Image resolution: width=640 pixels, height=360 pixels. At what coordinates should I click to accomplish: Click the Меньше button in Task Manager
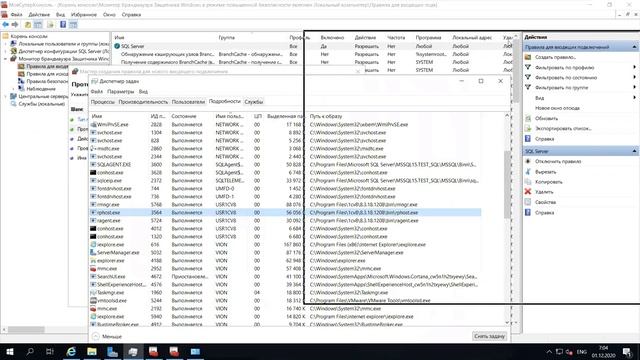(x=107, y=336)
